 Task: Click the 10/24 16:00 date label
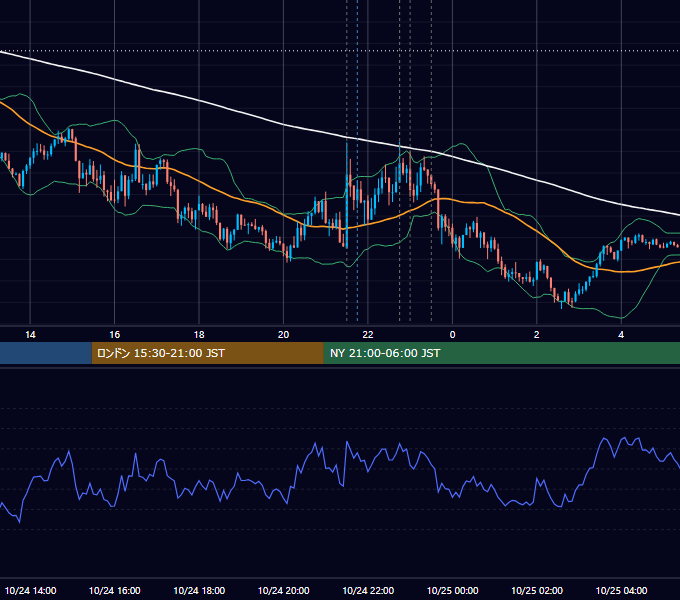coord(114,590)
